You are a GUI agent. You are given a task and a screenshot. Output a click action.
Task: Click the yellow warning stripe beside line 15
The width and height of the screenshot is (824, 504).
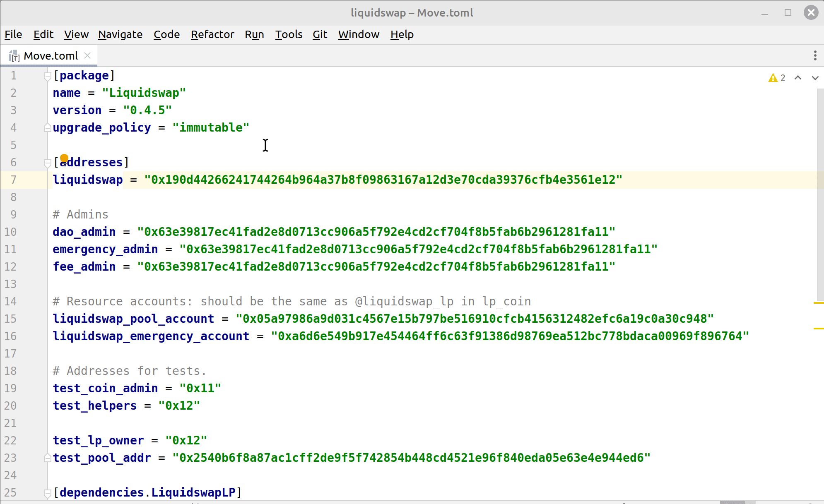tap(818, 303)
